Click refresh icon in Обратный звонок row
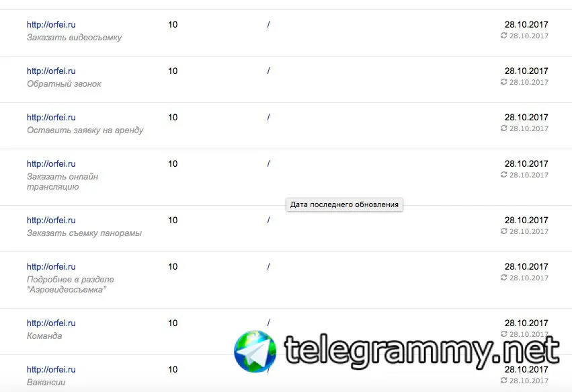Image resolution: width=572 pixels, height=392 pixels. pyautogui.click(x=504, y=82)
